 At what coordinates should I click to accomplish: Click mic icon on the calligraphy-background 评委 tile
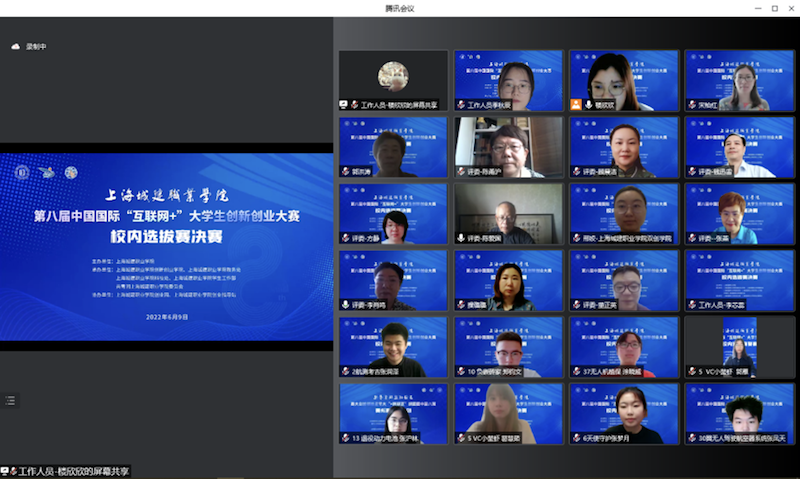click(461, 238)
